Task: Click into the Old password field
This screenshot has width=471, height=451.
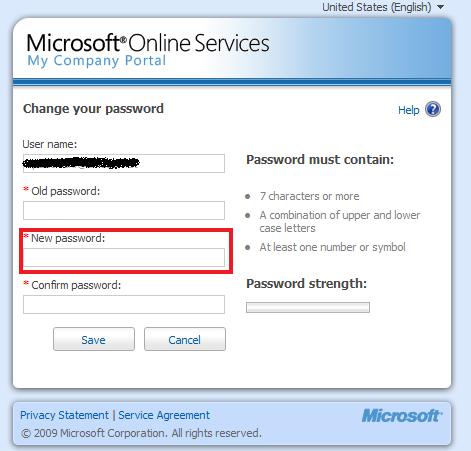Action: pos(124,210)
